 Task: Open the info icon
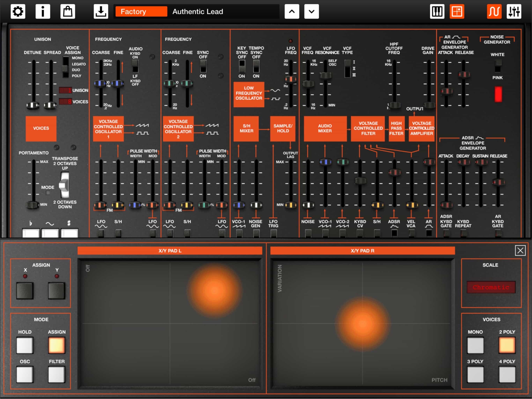(43, 11)
